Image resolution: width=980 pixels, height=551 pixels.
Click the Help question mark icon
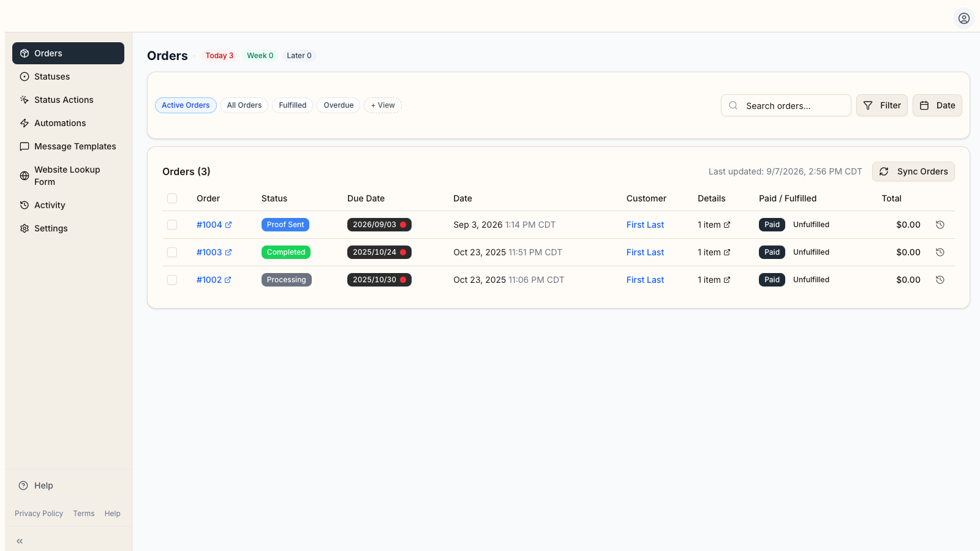click(23, 485)
